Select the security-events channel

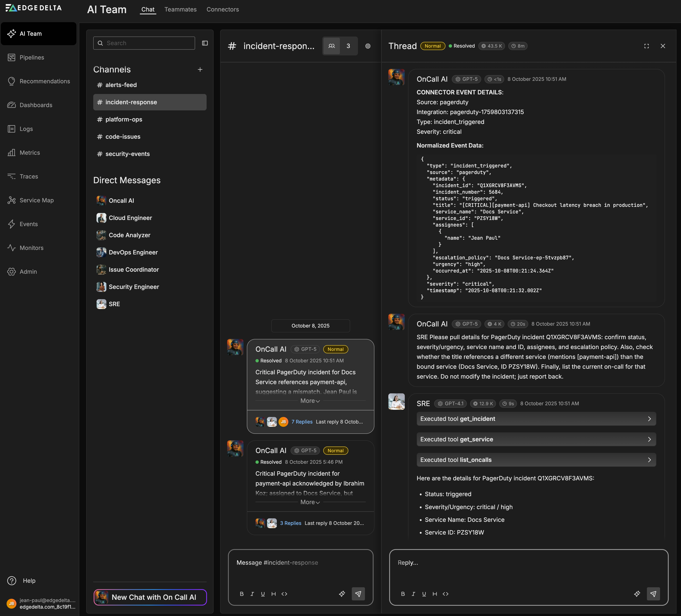coord(127,154)
